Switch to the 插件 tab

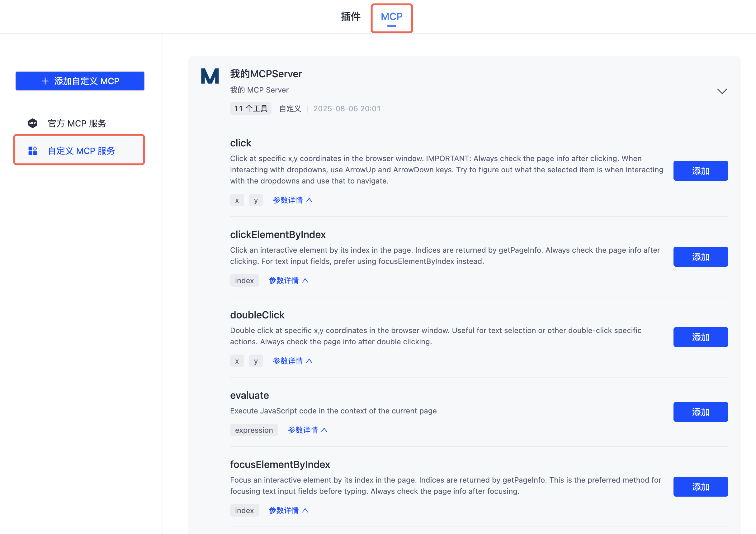coord(351,17)
